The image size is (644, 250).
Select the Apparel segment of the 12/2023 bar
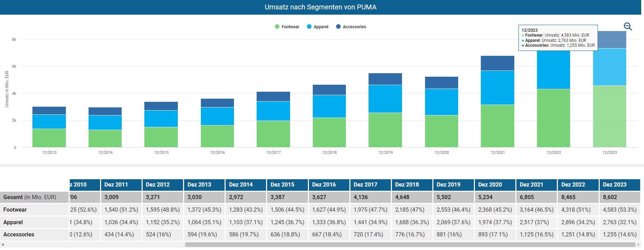pyautogui.click(x=609, y=67)
